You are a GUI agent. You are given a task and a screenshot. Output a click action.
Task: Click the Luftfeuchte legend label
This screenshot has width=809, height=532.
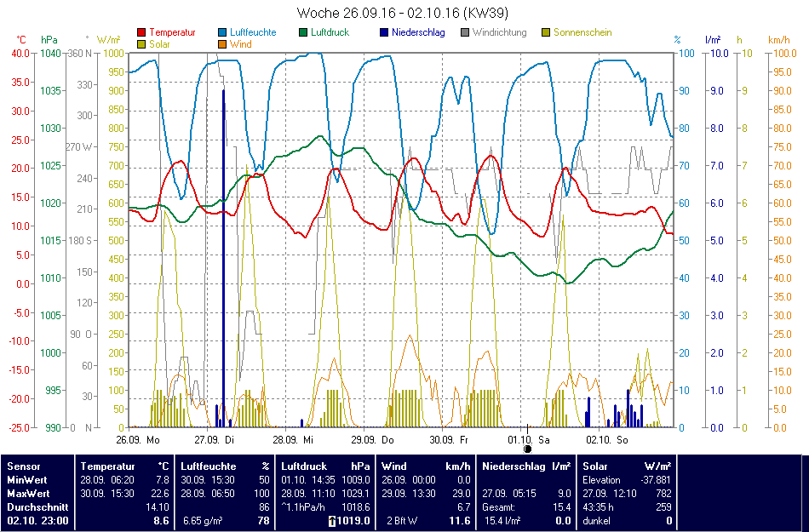(x=253, y=32)
